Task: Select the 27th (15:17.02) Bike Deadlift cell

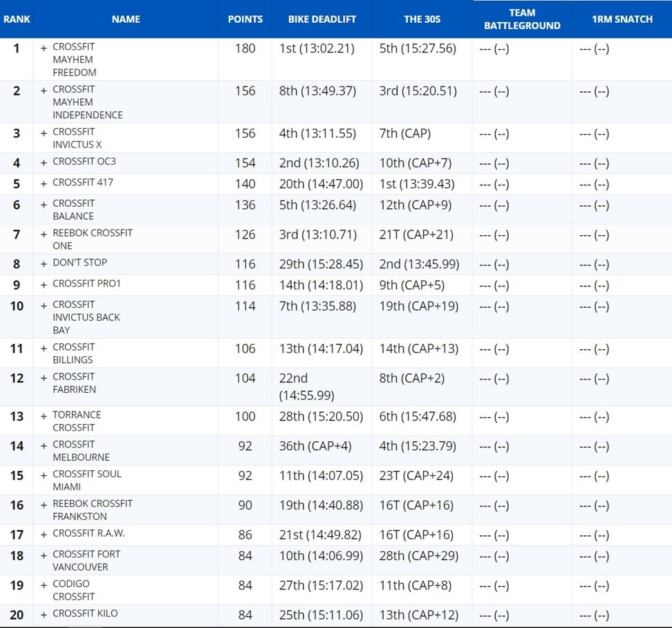Action: pos(321,585)
